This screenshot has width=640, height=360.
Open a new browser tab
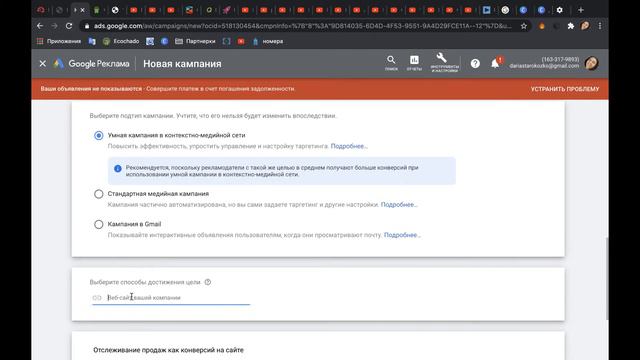tap(581, 10)
